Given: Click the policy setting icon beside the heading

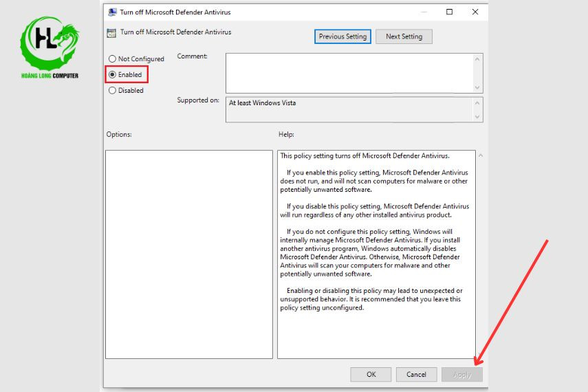Looking at the screenshot, I should point(111,33).
